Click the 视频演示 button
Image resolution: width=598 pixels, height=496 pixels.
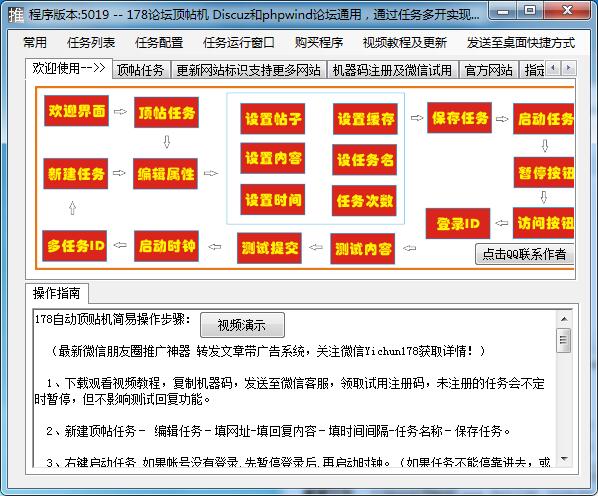pyautogui.click(x=242, y=325)
